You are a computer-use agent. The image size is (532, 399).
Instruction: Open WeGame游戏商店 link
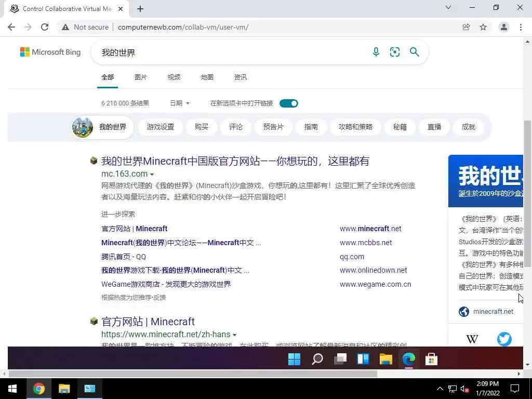tap(166, 284)
